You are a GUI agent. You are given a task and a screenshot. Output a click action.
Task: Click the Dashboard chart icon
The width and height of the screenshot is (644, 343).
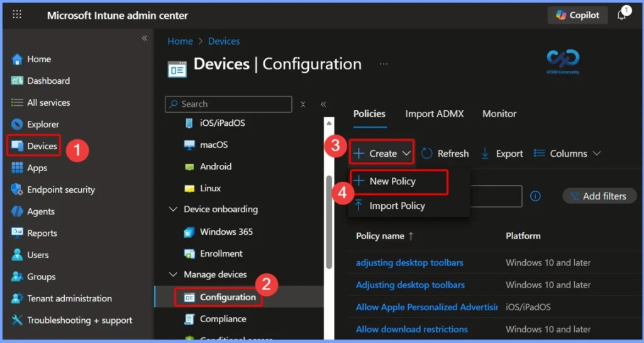tap(17, 81)
